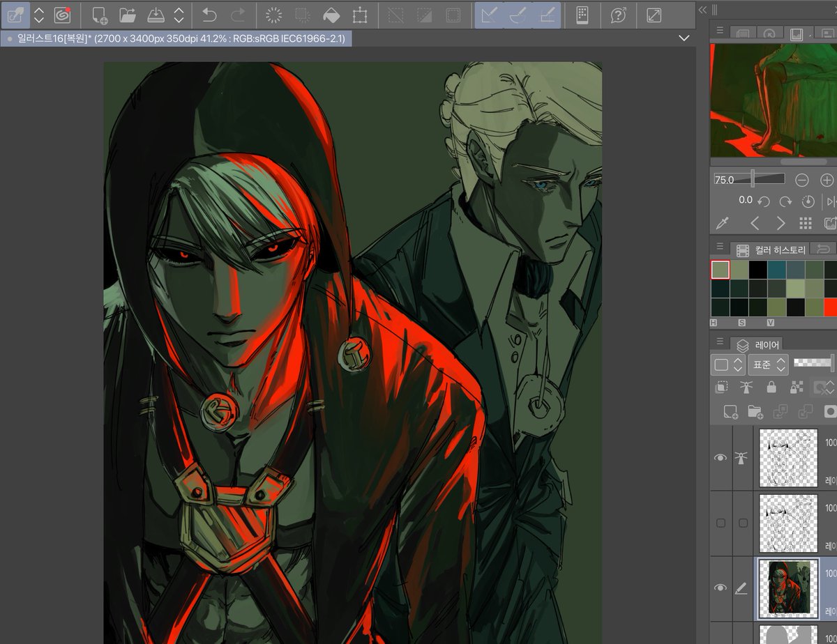Switch to the first palette tab beside Navigator
Screen dimensions: 837x644
[744, 33]
